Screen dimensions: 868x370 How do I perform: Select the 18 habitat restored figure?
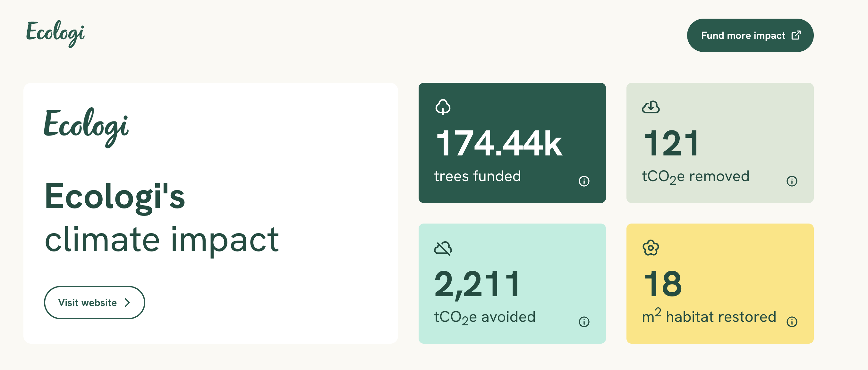pos(663,284)
